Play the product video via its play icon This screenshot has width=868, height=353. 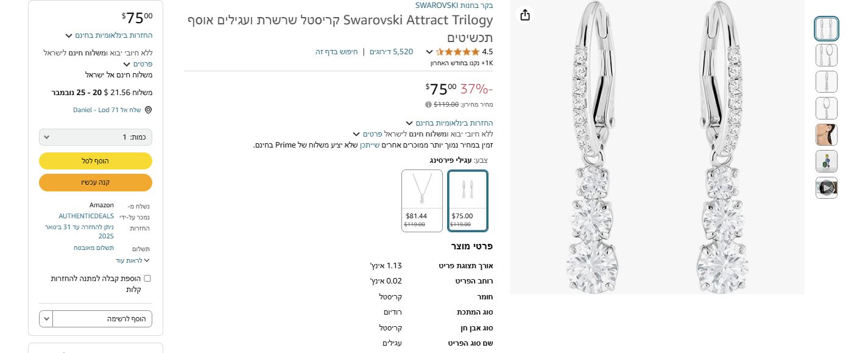click(826, 187)
